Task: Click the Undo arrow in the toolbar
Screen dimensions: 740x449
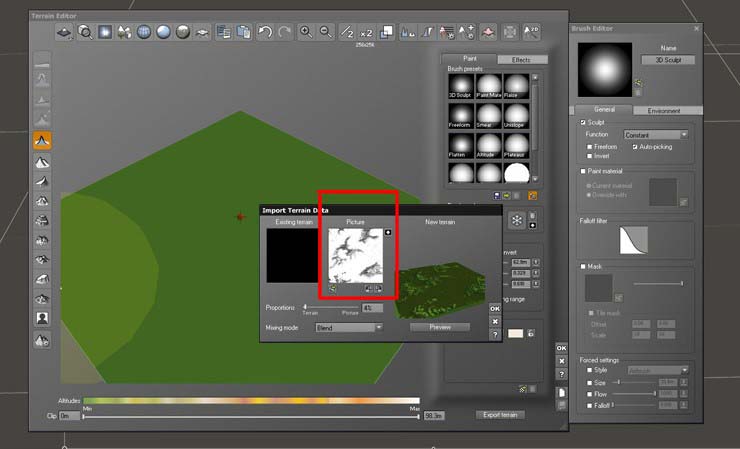Action: click(x=265, y=32)
